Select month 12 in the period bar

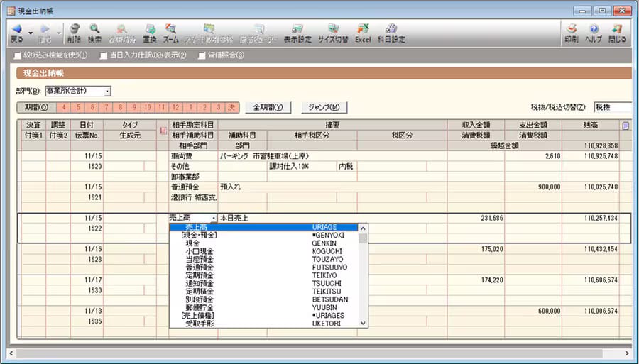click(176, 107)
